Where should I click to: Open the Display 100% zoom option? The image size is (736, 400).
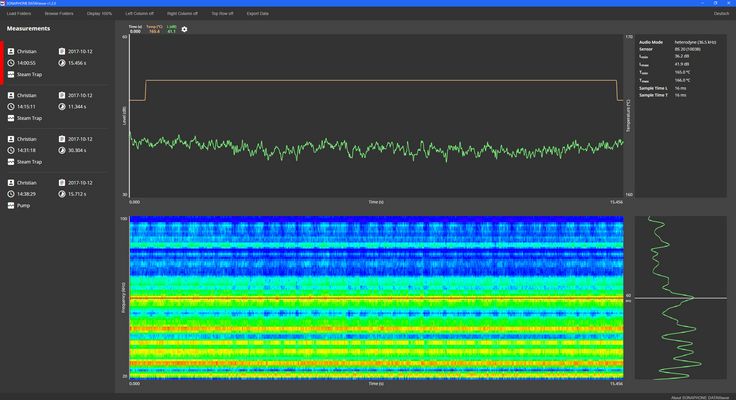99,14
